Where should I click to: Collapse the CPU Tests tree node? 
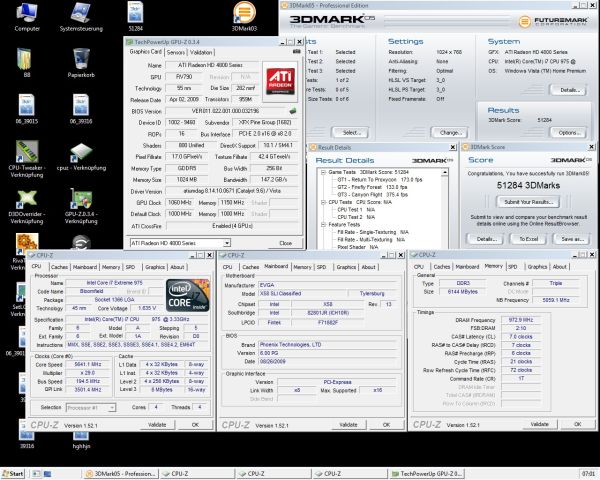pos(323,202)
